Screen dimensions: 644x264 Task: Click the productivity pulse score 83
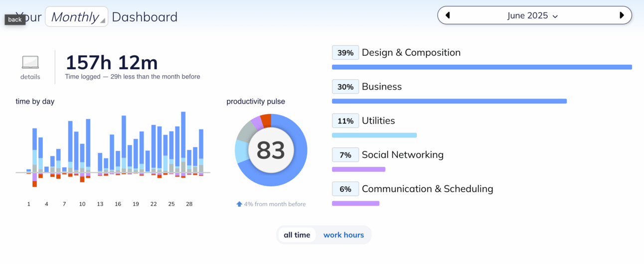271,150
